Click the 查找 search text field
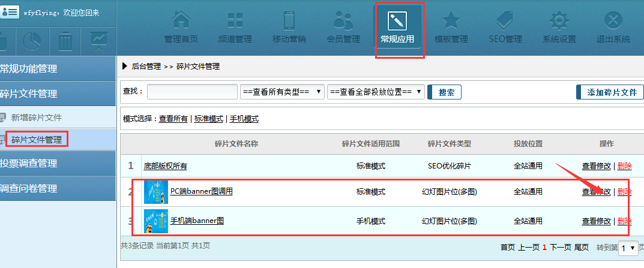Screen dimensions: 644x268 (192, 92)
